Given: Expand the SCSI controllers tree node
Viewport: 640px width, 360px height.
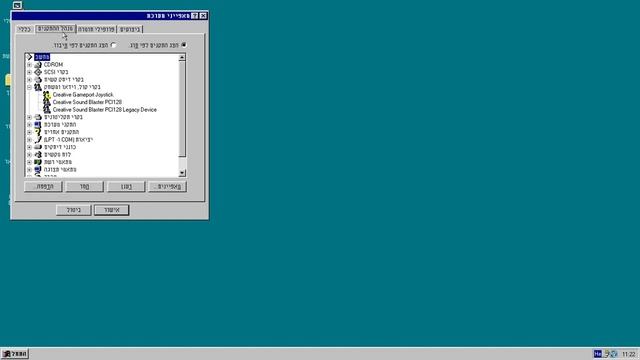Looking at the screenshot, I should tap(29, 72).
